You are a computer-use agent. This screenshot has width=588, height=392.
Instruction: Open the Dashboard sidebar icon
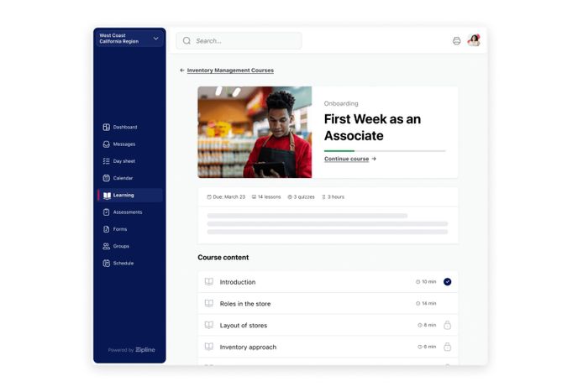click(106, 127)
